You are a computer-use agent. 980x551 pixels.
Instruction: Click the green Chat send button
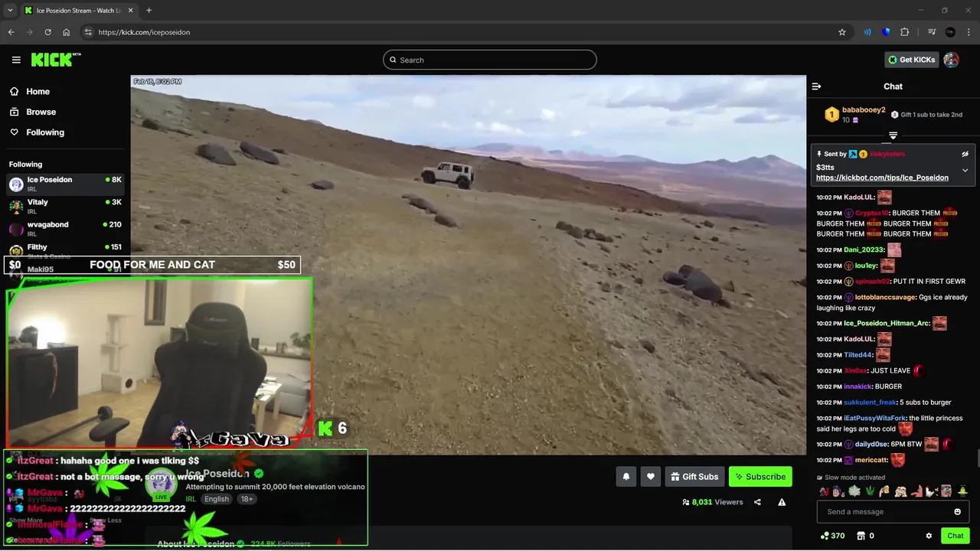[x=955, y=536]
